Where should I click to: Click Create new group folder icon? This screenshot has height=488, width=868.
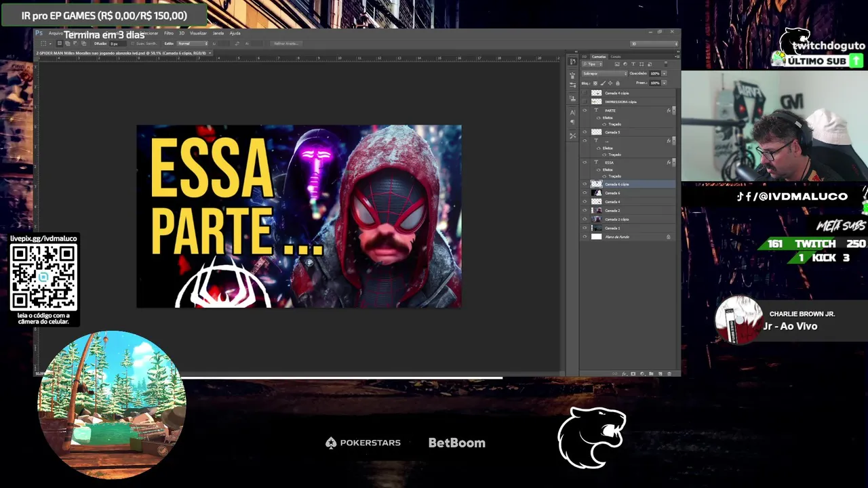coord(651,373)
